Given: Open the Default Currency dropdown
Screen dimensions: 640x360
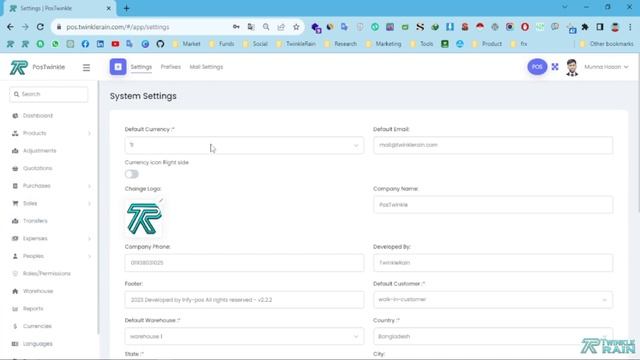Looking at the screenshot, I should pos(244,145).
